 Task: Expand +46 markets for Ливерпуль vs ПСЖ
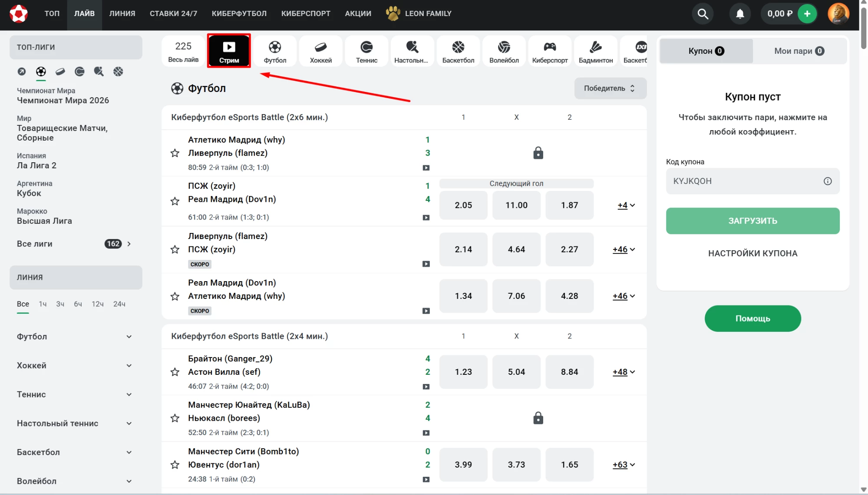(624, 249)
